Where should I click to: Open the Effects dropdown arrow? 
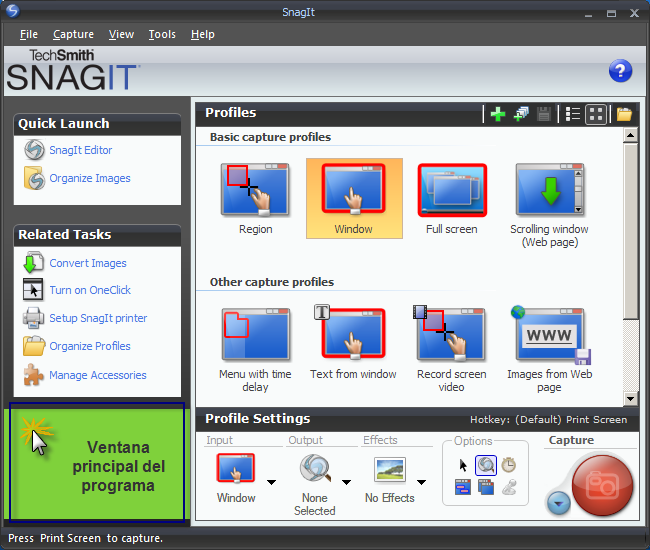(422, 482)
